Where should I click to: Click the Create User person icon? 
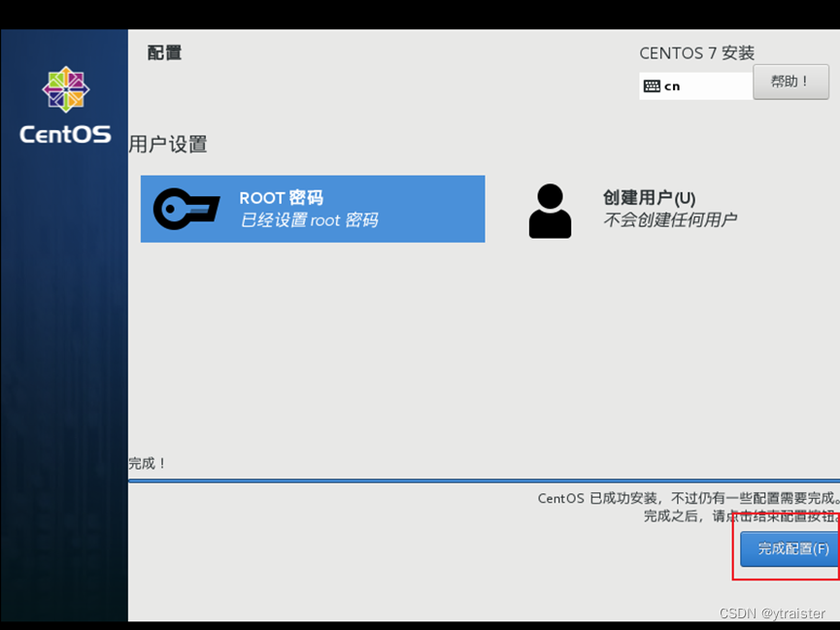tap(550, 211)
